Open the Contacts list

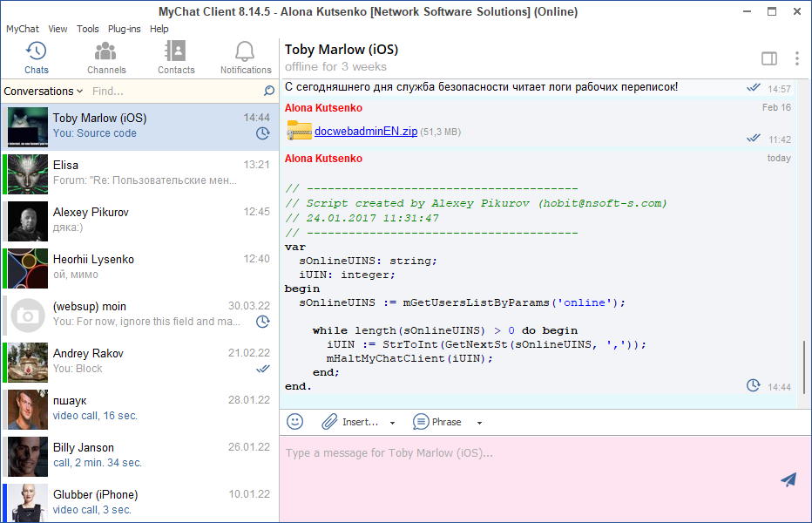(x=176, y=57)
